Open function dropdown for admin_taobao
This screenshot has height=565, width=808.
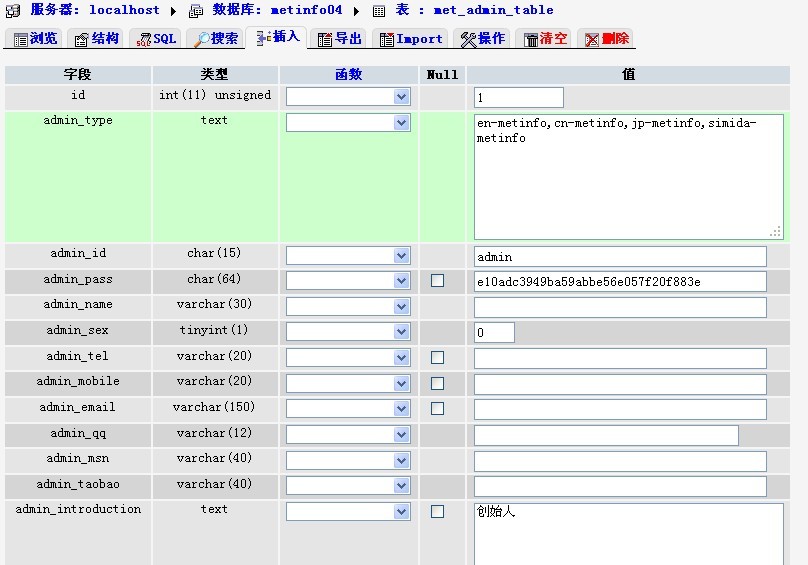348,485
